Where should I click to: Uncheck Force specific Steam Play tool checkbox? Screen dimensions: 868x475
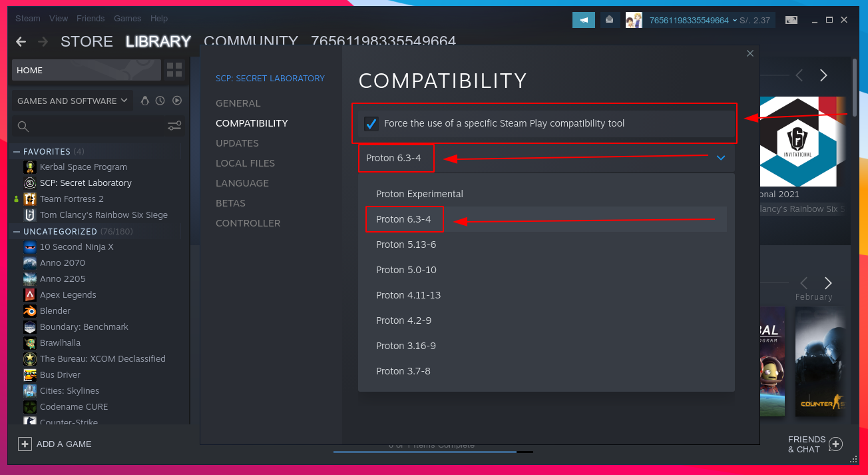click(371, 123)
